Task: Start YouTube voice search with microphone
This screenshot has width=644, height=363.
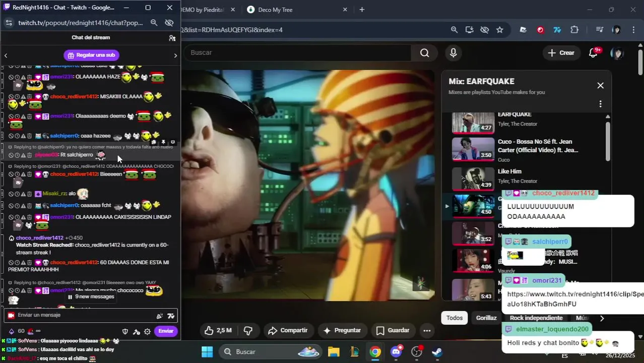Action: (454, 52)
